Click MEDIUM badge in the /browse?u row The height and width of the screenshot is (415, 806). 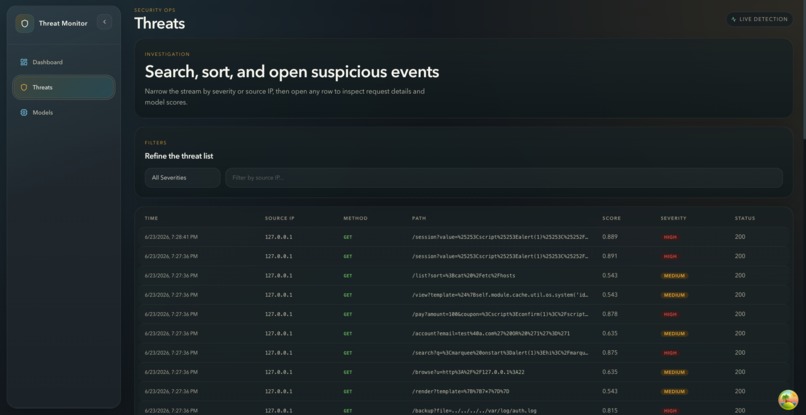click(674, 372)
